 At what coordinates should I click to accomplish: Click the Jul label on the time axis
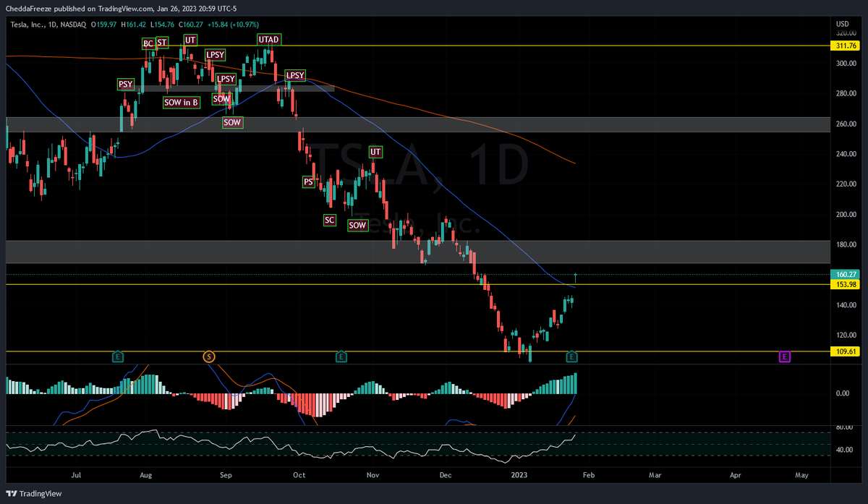(x=77, y=476)
